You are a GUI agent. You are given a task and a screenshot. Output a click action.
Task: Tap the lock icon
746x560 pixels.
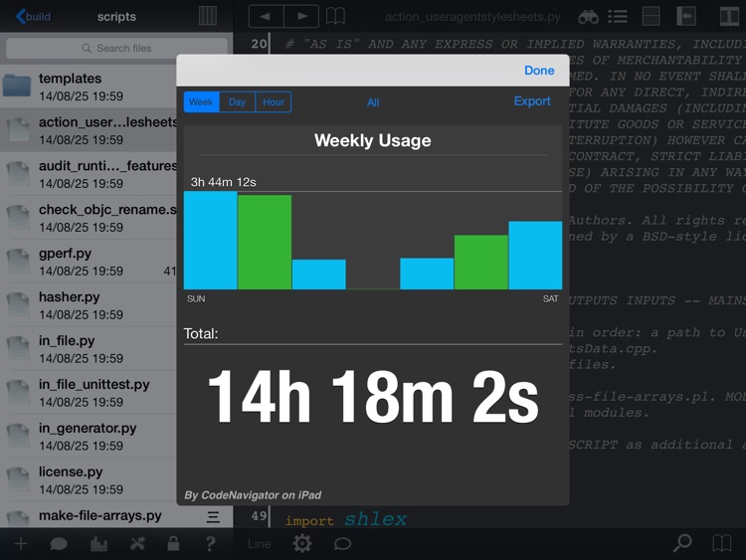173,543
